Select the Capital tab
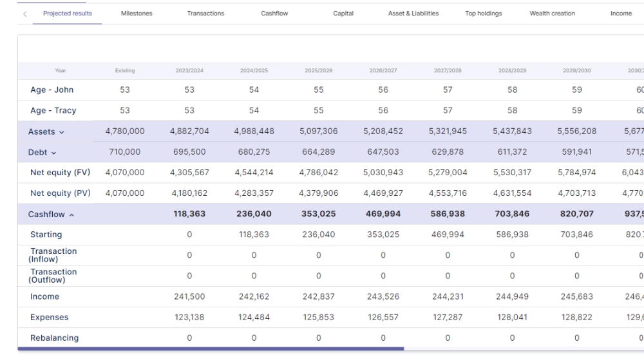The height and width of the screenshot is (355, 644). (x=343, y=14)
